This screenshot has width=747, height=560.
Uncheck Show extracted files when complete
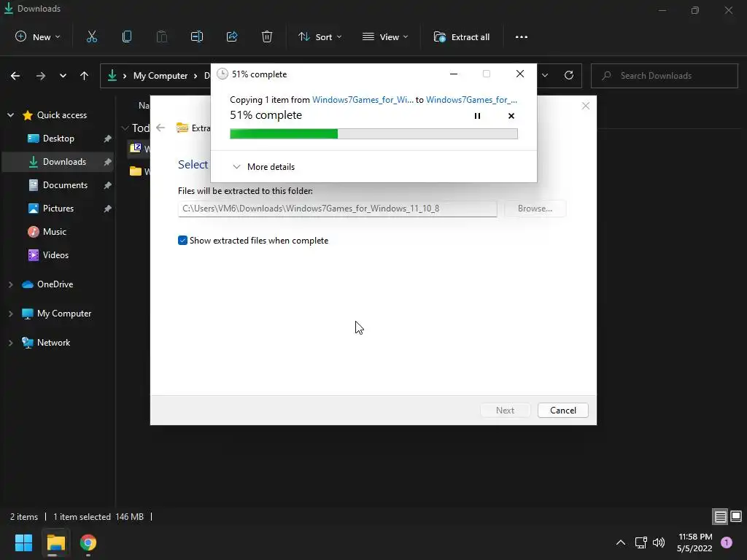pos(182,241)
